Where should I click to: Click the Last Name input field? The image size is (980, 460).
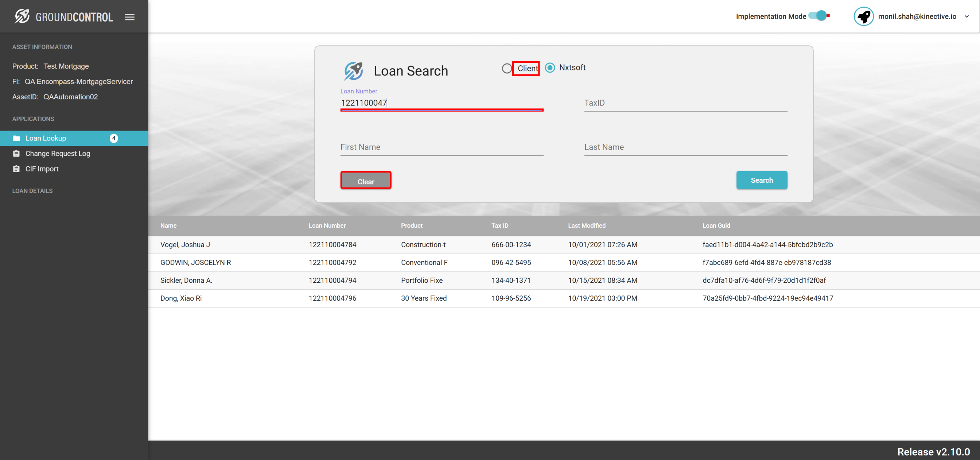point(685,147)
